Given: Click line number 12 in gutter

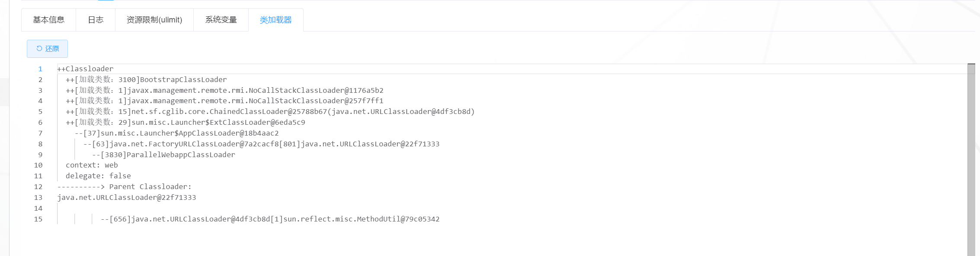Looking at the screenshot, I should click(38, 186).
